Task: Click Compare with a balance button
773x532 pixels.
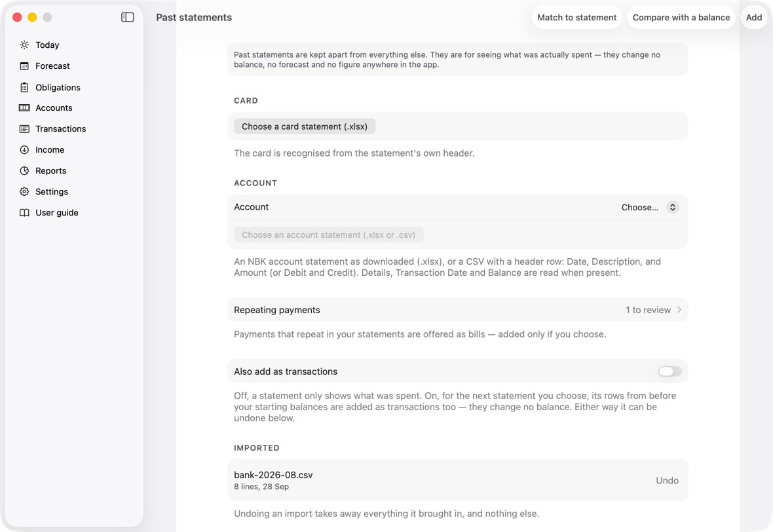Action: click(x=681, y=17)
